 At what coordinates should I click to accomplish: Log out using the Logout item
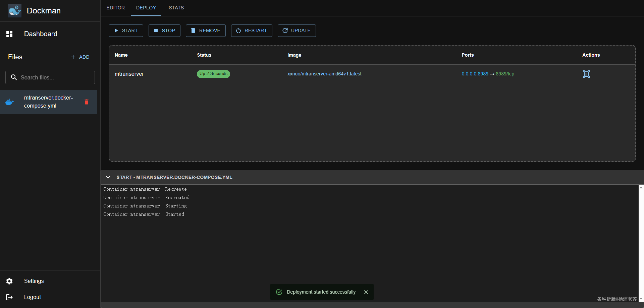coord(50,297)
